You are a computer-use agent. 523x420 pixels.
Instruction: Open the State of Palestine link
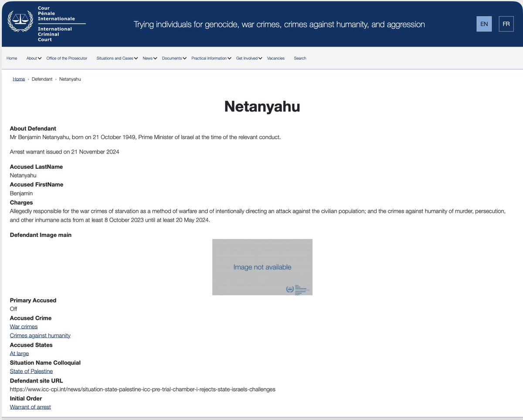point(31,371)
